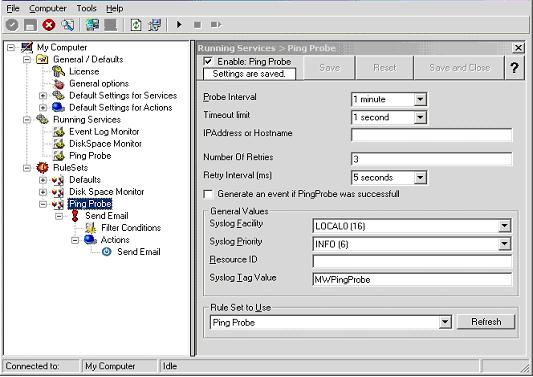The width and height of the screenshot is (533, 377).
Task: Click the red X delete toolbar icon
Action: (x=49, y=25)
